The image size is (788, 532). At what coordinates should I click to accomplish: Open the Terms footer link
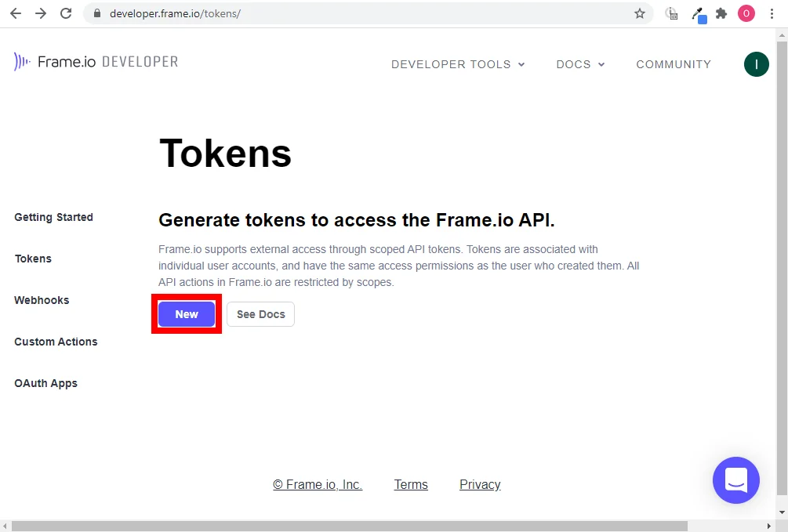(x=411, y=484)
